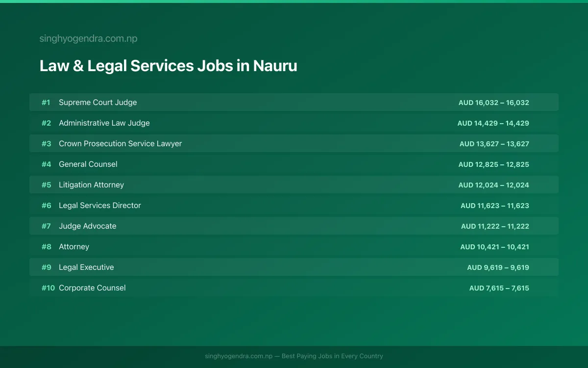Click salary AUD 7,615 – 7,615

499,288
